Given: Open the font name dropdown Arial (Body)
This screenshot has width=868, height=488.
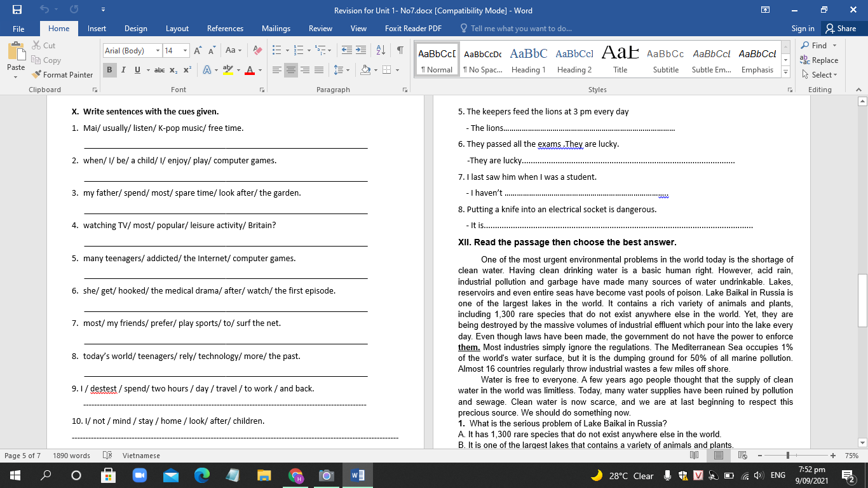Looking at the screenshot, I should pyautogui.click(x=158, y=50).
